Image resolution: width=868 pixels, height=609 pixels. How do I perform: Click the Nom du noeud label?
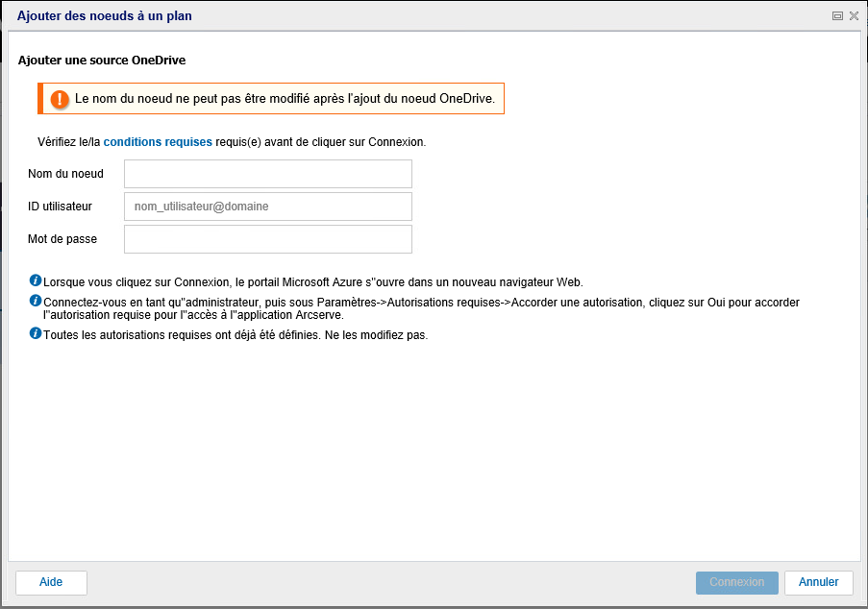click(66, 174)
